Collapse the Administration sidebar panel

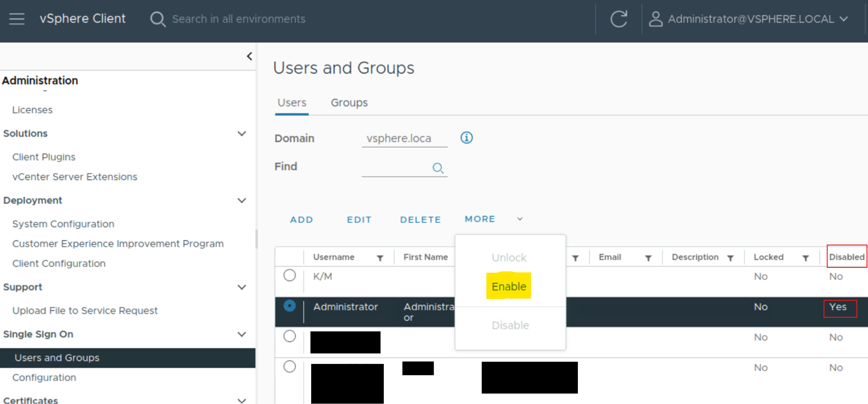249,56
